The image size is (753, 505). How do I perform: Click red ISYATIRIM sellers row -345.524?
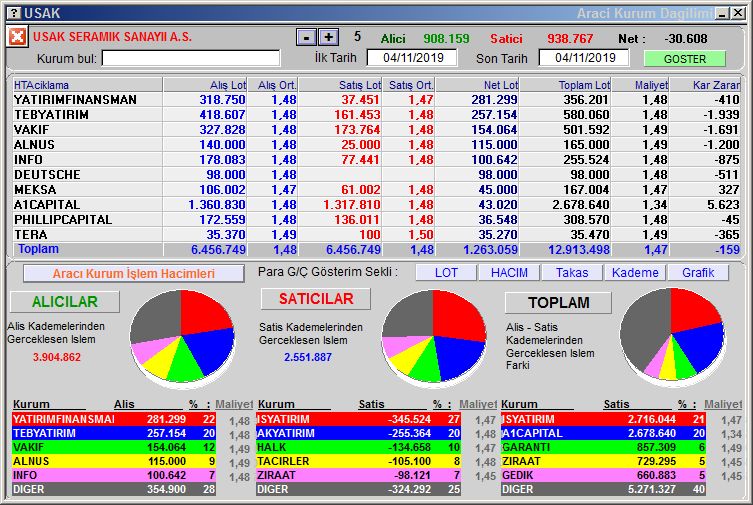(x=358, y=419)
